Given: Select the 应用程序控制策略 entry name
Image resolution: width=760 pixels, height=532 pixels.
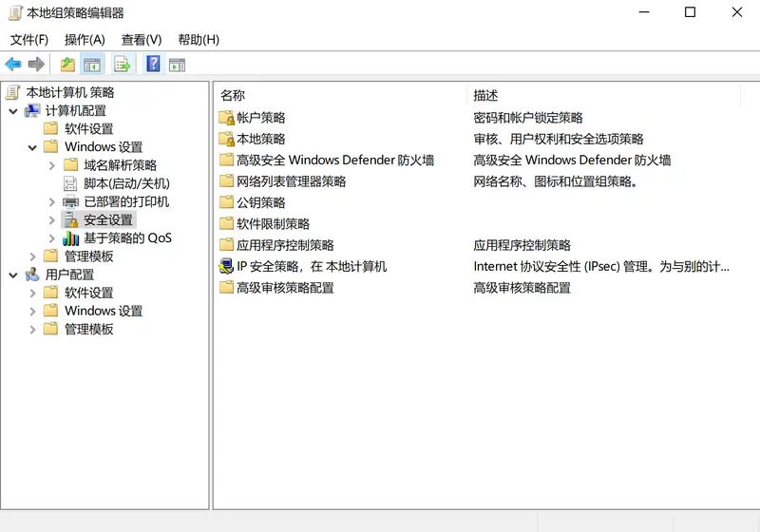Looking at the screenshot, I should (285, 245).
